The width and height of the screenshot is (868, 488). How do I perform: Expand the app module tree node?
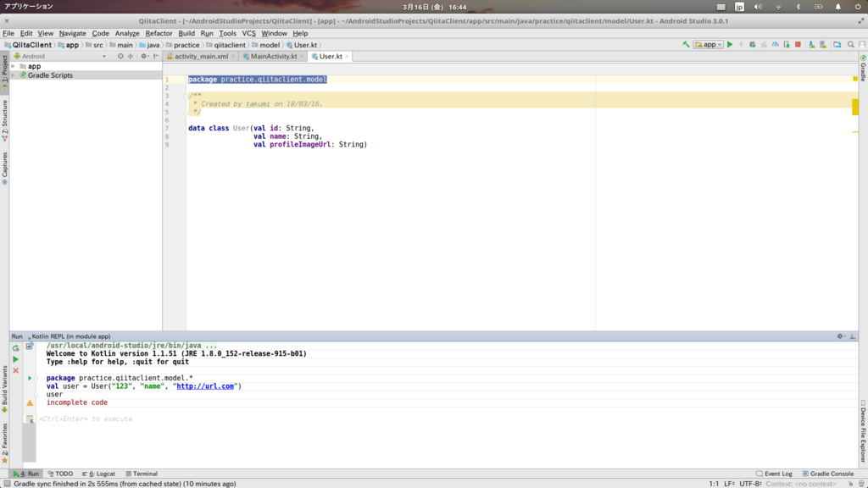click(x=14, y=66)
